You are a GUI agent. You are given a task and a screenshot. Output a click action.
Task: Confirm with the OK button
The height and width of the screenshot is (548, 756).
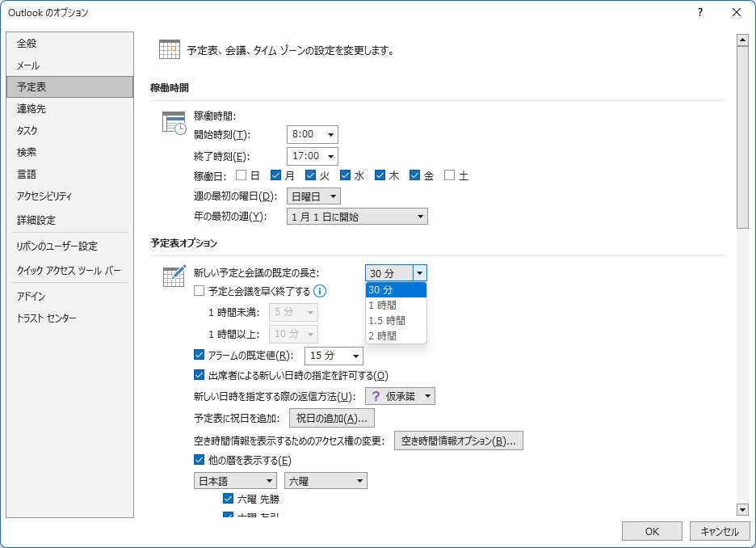pyautogui.click(x=652, y=531)
